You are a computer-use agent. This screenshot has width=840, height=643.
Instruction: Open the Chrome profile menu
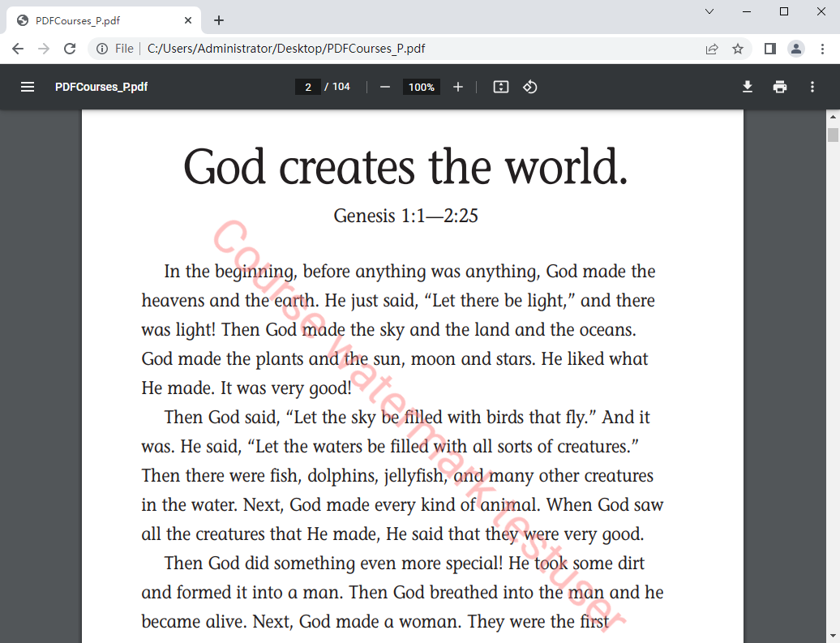(x=796, y=49)
